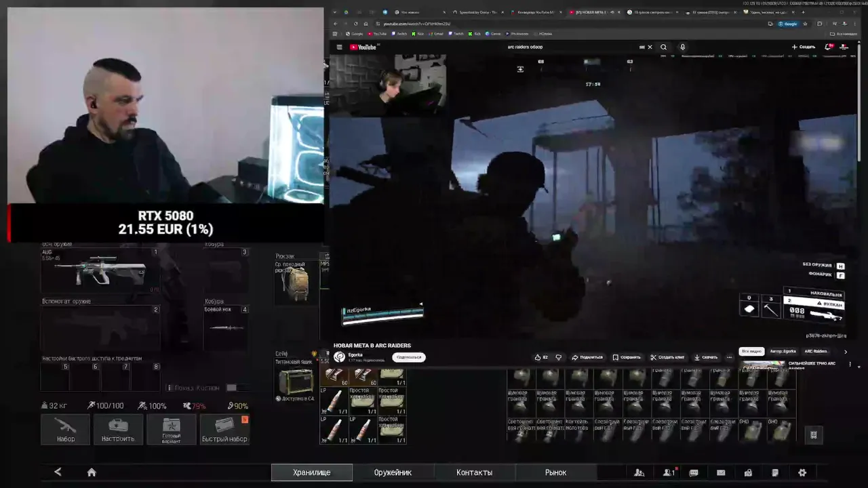Viewport: 868px width, 488px height.
Task: Start YouTube voice search microphone
Action: coord(683,47)
